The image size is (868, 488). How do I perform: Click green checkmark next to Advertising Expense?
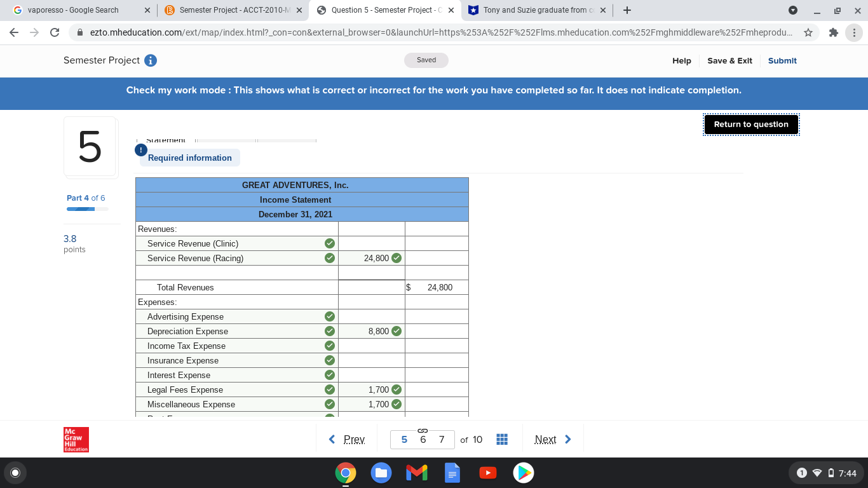pyautogui.click(x=329, y=316)
